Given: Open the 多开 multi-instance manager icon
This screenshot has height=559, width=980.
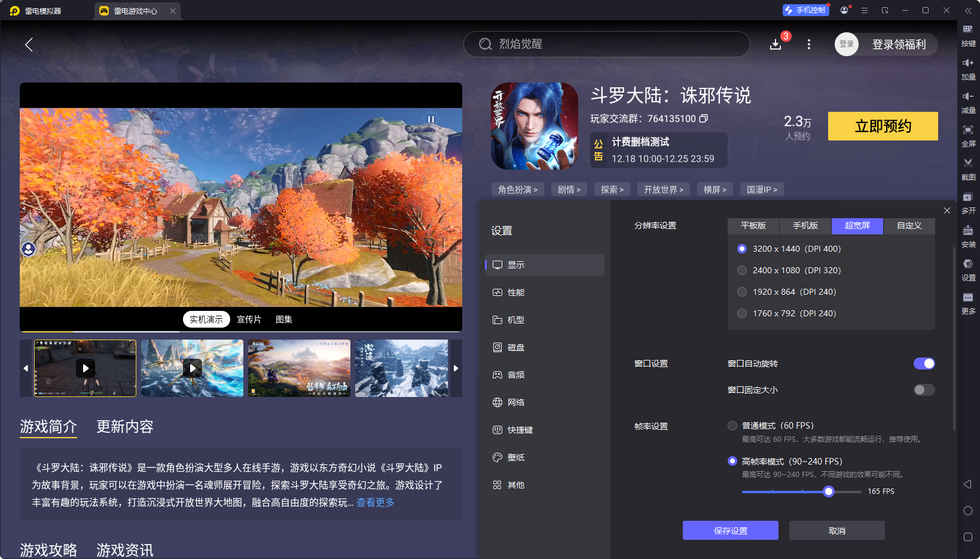Looking at the screenshot, I should [x=969, y=203].
